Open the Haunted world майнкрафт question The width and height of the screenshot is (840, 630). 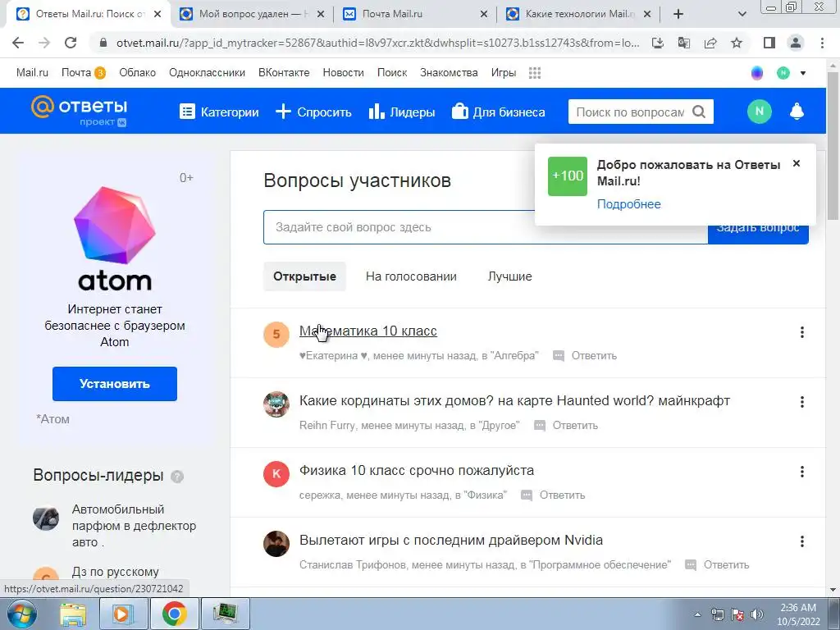click(514, 400)
